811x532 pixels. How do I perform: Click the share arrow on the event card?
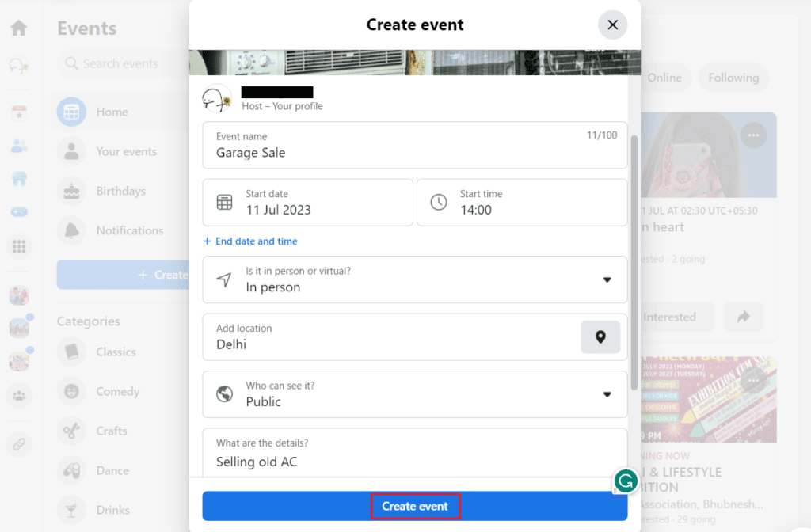point(743,316)
